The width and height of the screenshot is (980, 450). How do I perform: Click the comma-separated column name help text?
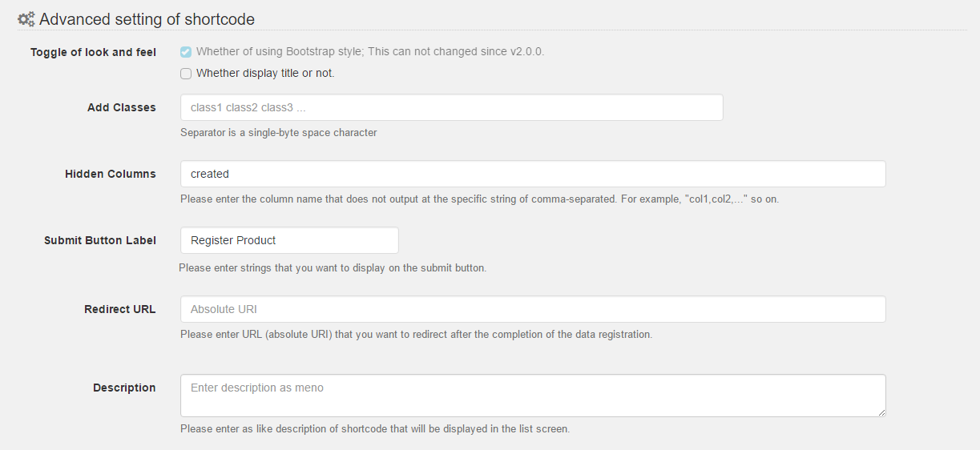(479, 199)
